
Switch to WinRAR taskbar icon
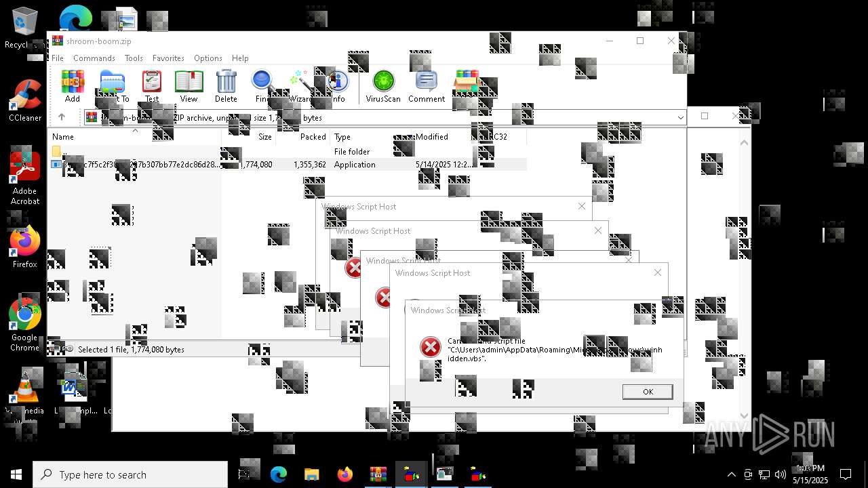[378, 474]
